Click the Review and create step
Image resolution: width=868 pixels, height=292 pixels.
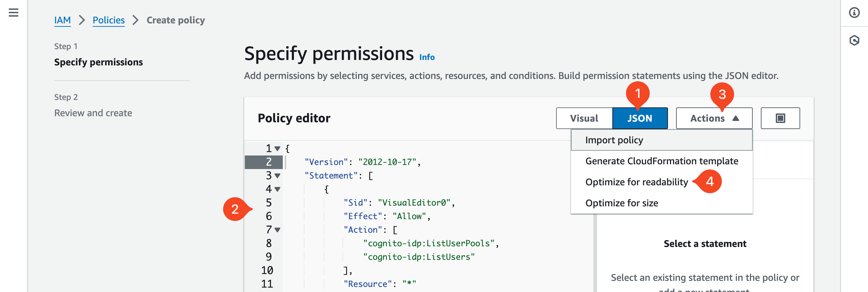93,113
